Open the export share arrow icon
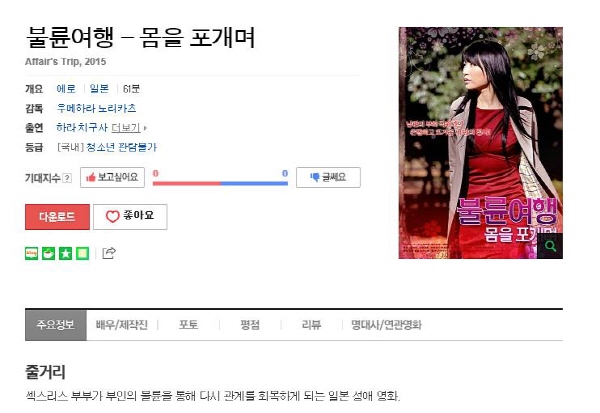 coord(109,253)
